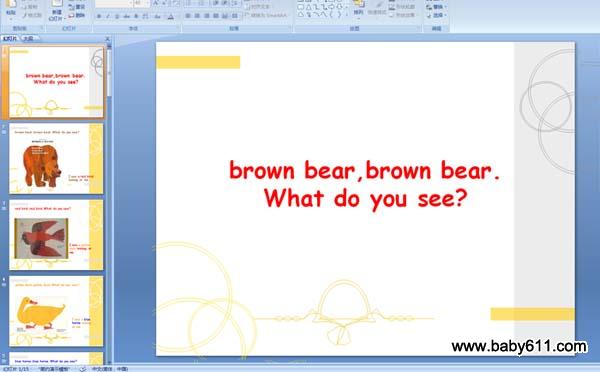Center the text alignment
The height and width of the screenshot is (372, 600).
pyautogui.click(x=197, y=16)
